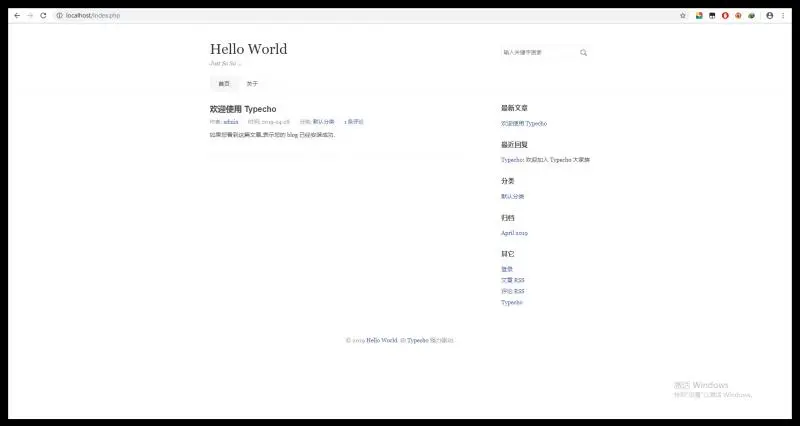Image resolution: width=800 pixels, height=426 pixels.
Task: Bookmark this page with the star icon
Action: coord(683,16)
